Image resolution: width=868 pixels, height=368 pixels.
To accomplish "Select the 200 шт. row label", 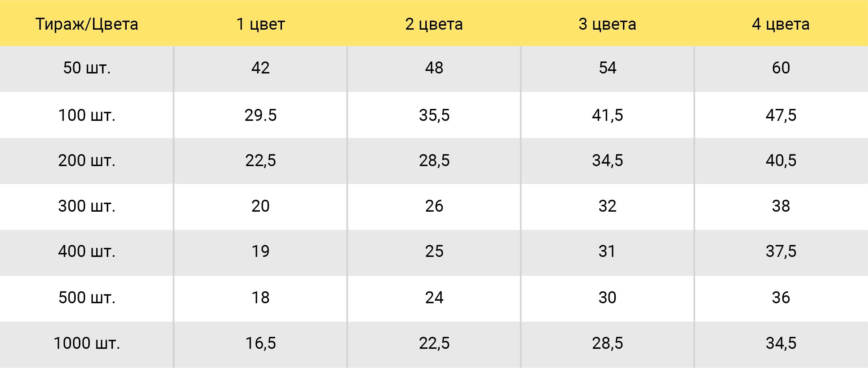I will point(87,160).
